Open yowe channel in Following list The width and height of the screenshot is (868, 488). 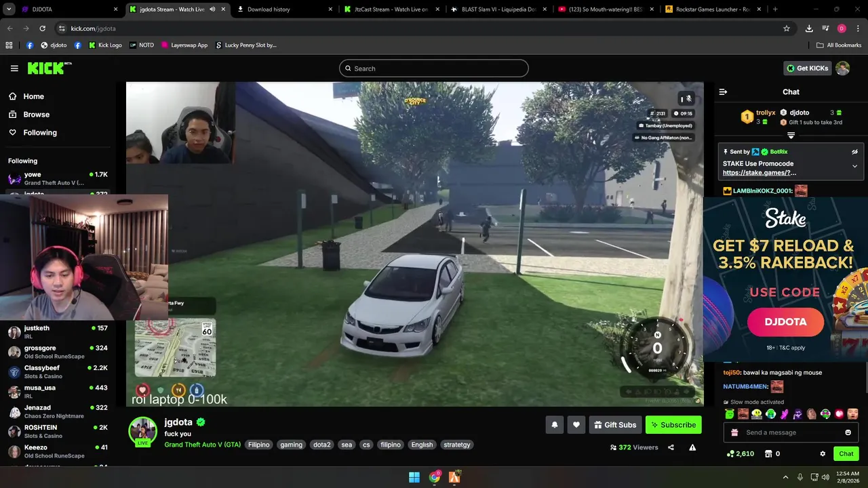point(58,178)
